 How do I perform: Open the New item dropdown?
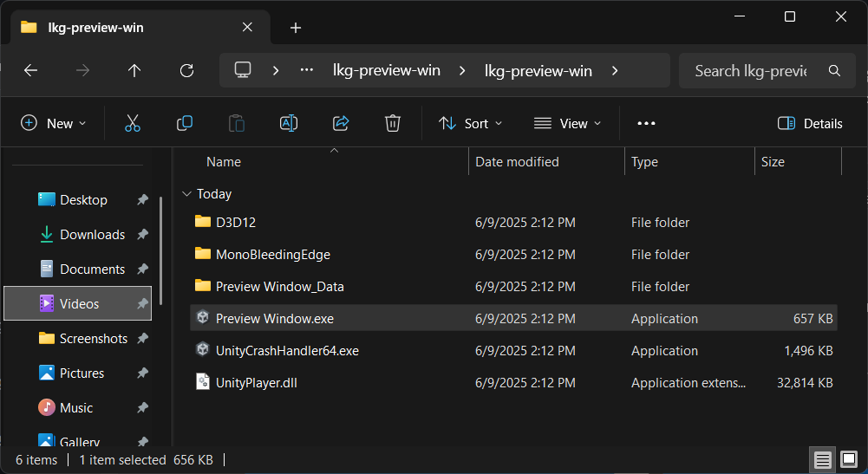coord(54,123)
